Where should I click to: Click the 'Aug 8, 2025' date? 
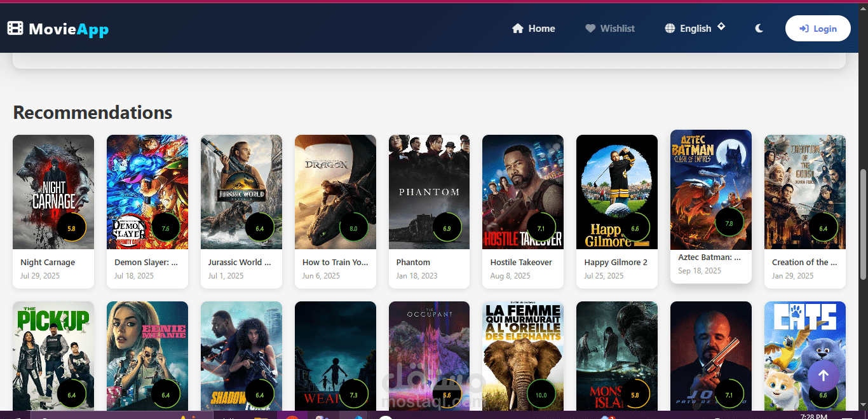510,276
